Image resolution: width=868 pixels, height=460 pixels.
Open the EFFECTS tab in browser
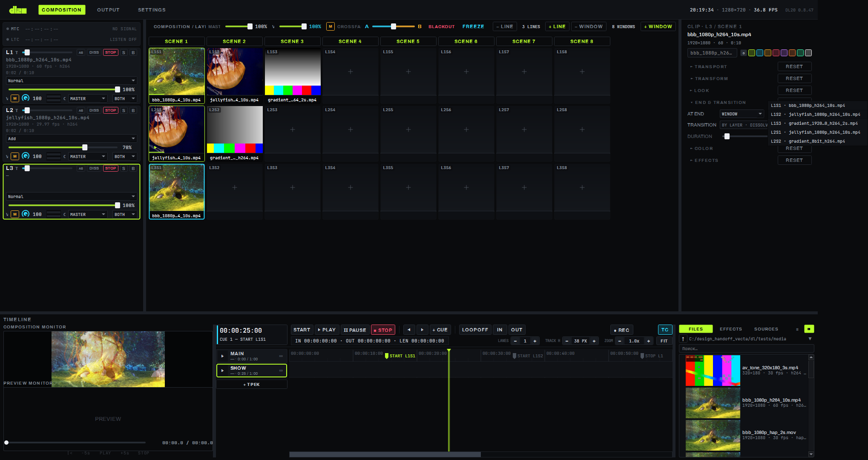coord(731,329)
